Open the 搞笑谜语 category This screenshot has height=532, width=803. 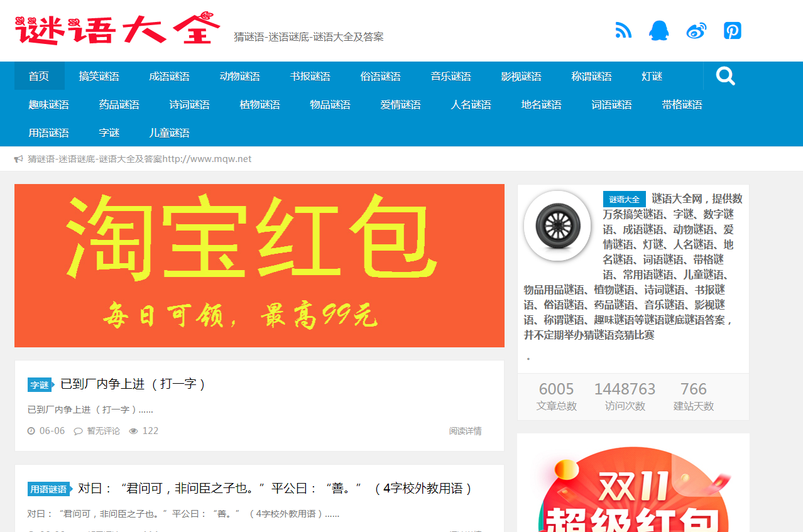99,76
